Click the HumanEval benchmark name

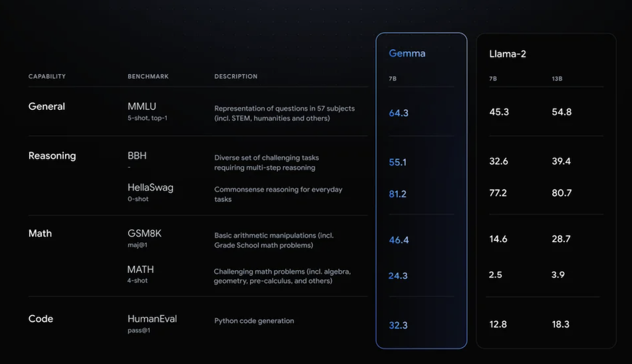(x=152, y=319)
